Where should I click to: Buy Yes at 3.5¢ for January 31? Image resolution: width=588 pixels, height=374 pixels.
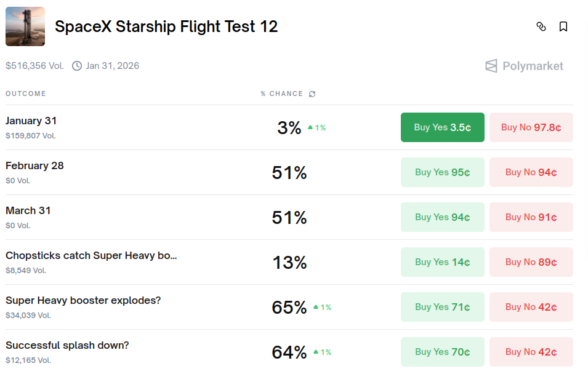[x=442, y=127]
